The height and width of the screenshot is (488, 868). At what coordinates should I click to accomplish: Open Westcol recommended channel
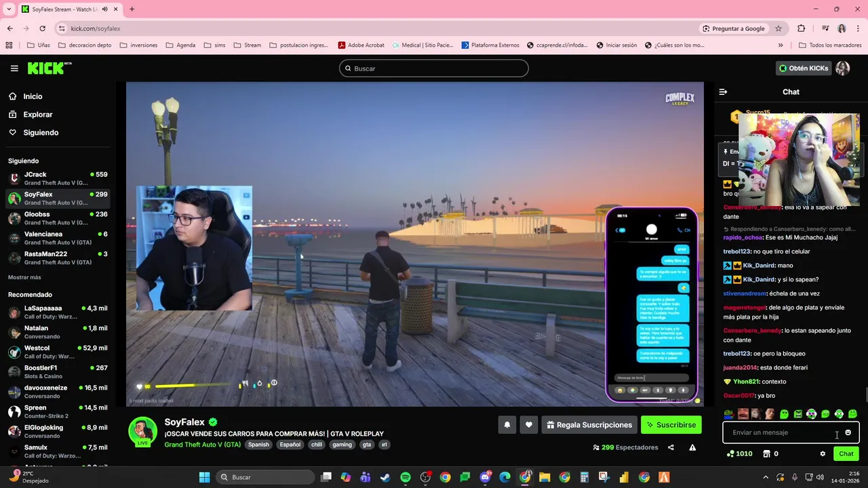click(58, 352)
